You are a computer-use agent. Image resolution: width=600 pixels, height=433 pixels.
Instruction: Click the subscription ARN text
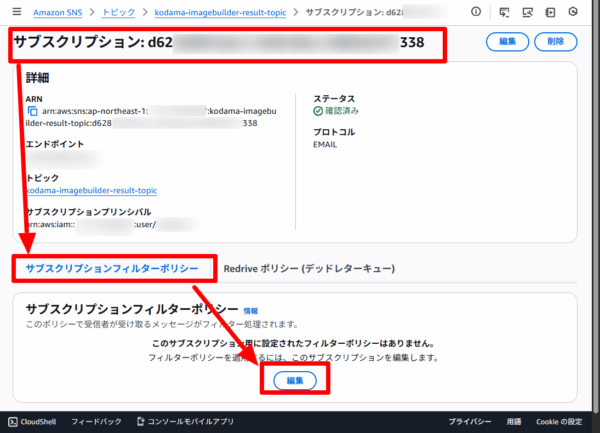pos(151,117)
